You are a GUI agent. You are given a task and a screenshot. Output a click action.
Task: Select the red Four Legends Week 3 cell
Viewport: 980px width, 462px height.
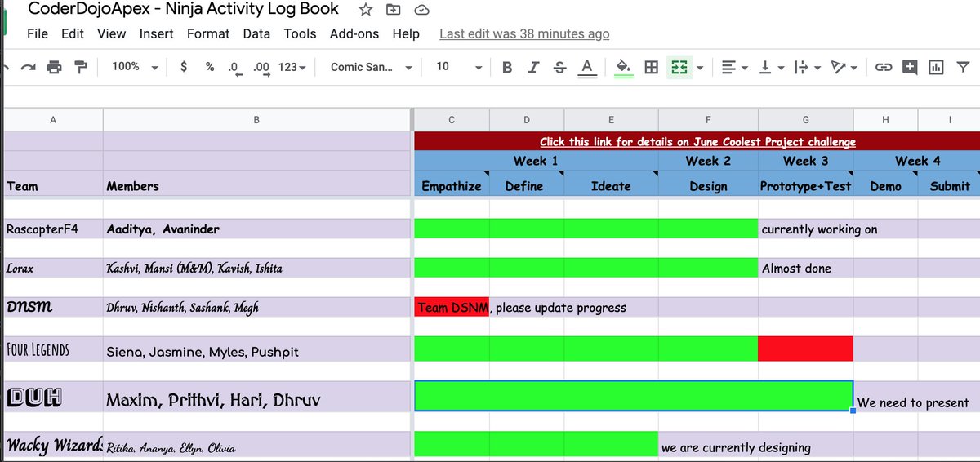(x=806, y=349)
